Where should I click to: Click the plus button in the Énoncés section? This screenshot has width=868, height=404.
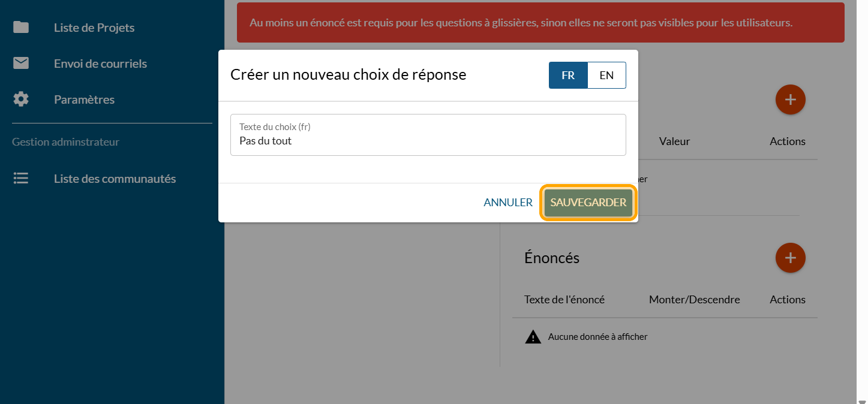tap(790, 258)
